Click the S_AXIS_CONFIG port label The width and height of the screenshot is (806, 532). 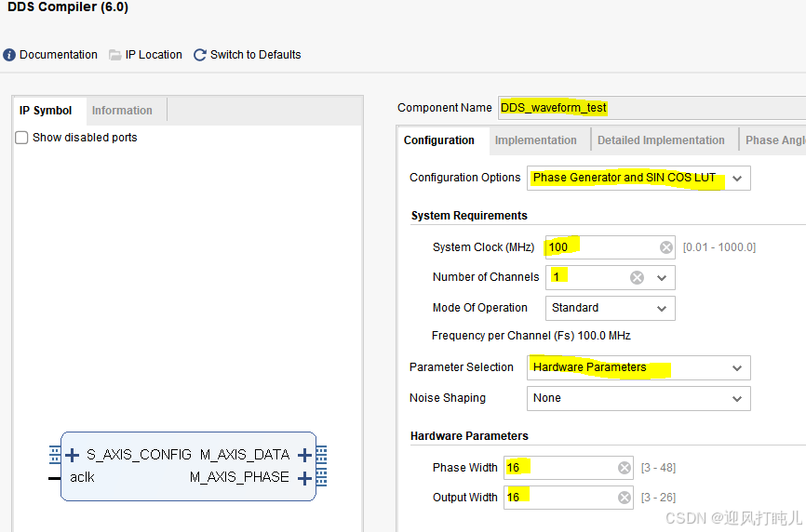[x=139, y=455]
